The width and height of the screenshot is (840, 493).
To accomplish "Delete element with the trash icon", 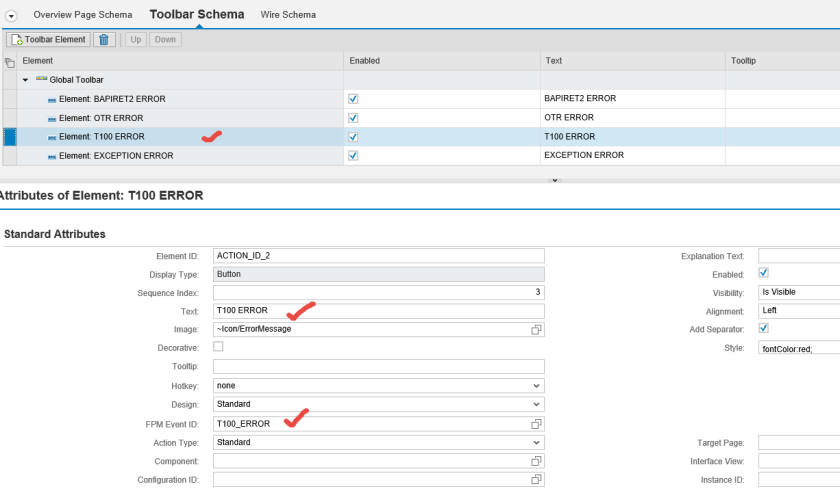I will [104, 39].
